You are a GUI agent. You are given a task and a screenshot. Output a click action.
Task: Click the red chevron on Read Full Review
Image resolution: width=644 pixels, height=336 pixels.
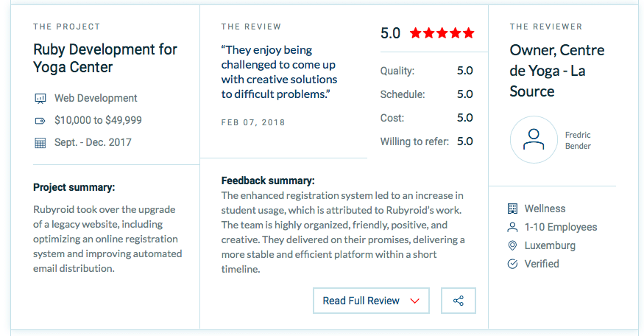[414, 301]
